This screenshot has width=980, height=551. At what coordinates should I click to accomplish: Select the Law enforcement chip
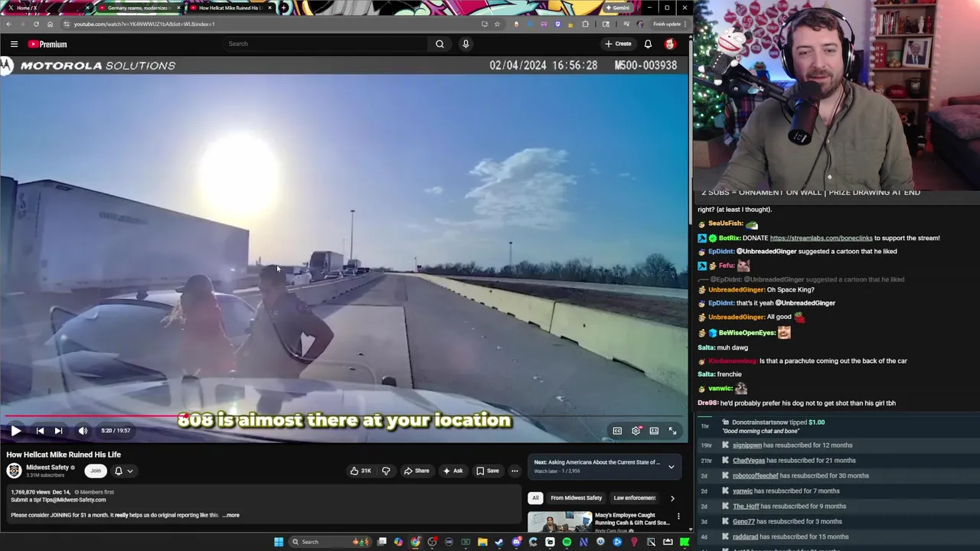coord(634,498)
